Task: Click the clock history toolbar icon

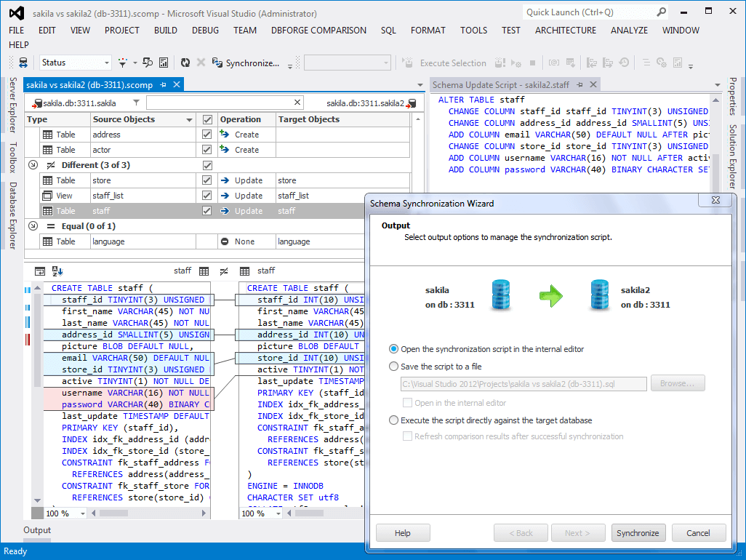Action: pos(624,63)
